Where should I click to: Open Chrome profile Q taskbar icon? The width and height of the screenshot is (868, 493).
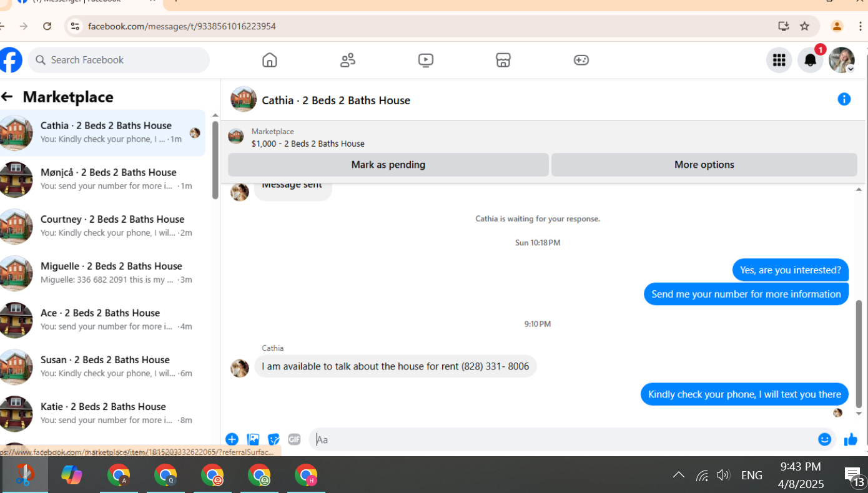[165, 476]
